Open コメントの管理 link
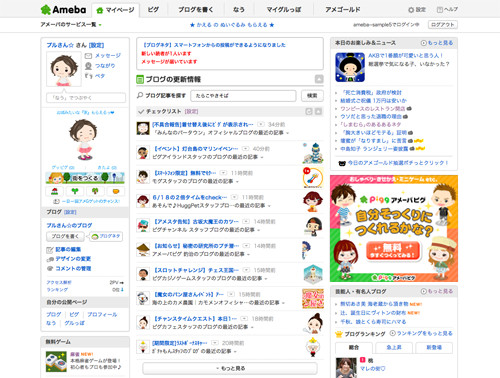This screenshot has width=500, height=378. 73,268
